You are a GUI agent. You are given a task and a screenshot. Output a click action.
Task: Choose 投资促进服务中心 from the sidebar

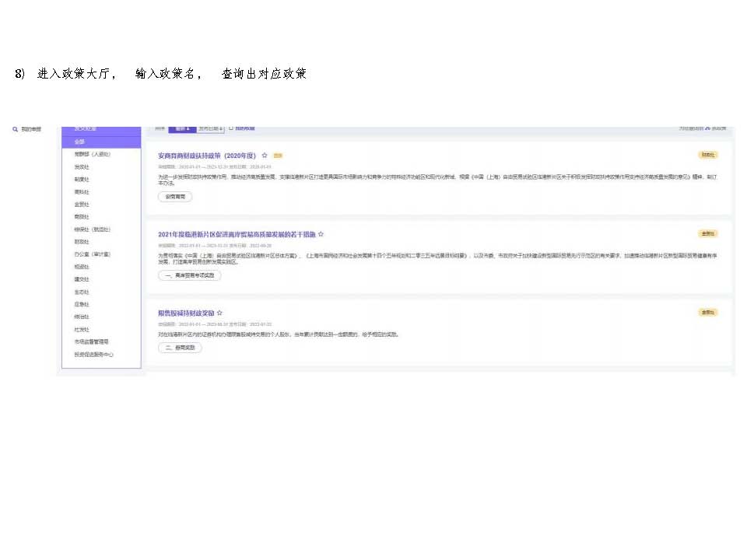(x=94, y=354)
